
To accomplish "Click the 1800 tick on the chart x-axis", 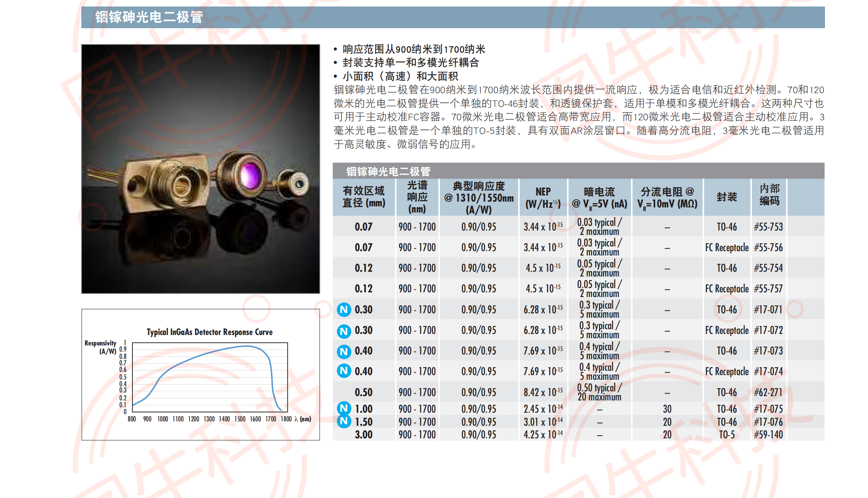I will 286,419.
